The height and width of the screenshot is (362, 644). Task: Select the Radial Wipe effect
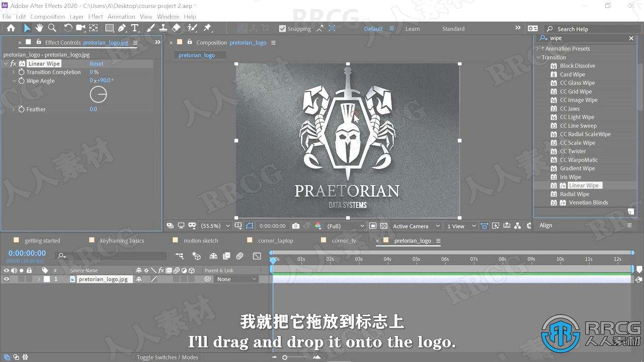click(x=575, y=194)
